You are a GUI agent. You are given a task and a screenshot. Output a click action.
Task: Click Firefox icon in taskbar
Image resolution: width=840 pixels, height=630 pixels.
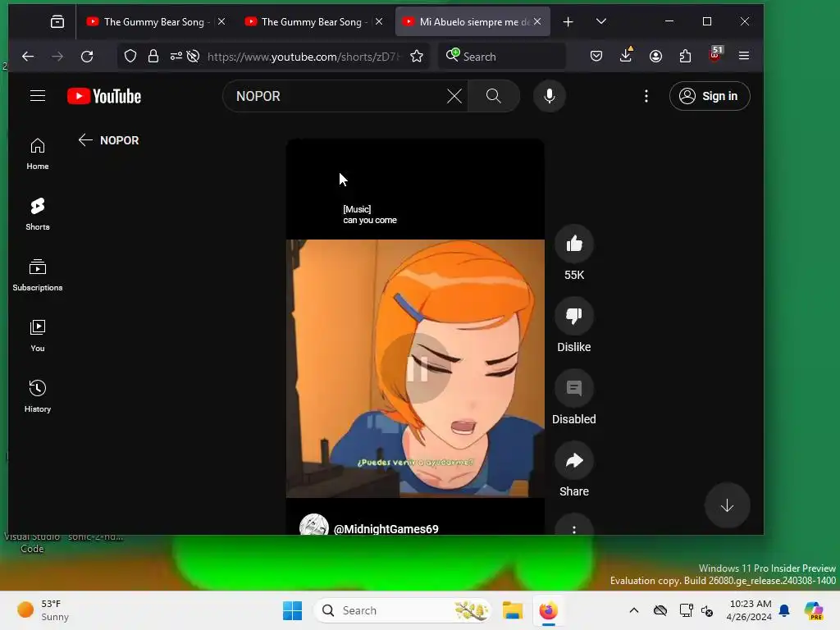[548, 610]
